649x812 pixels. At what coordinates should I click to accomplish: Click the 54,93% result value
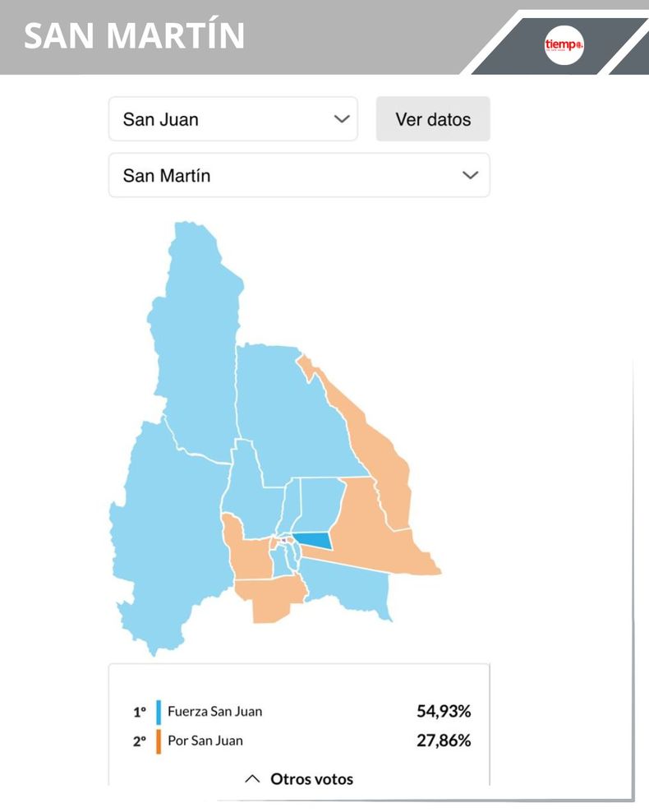tap(444, 711)
